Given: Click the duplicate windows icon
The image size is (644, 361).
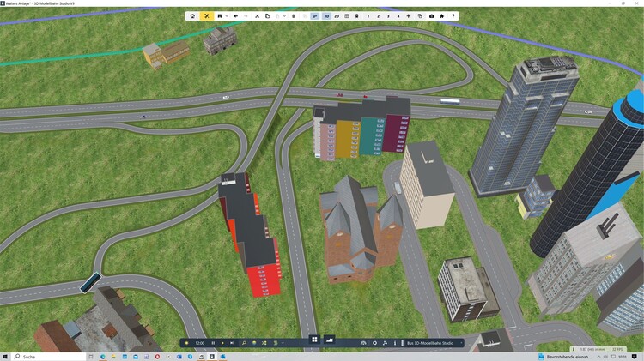Looking at the screenshot, I should (x=420, y=16).
